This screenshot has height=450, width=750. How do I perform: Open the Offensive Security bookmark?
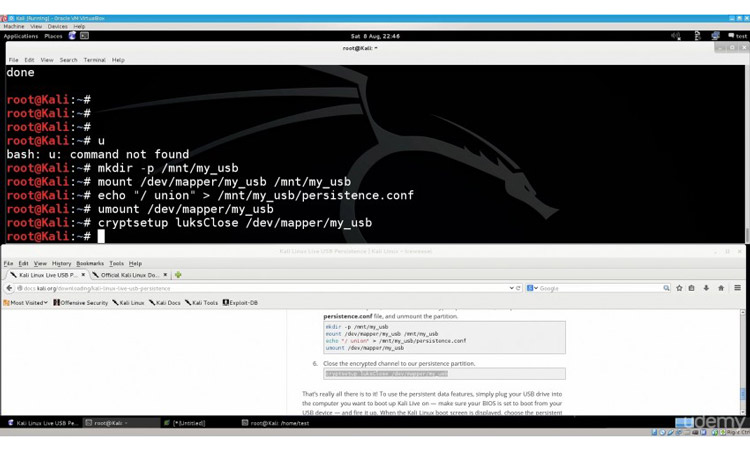pos(80,303)
